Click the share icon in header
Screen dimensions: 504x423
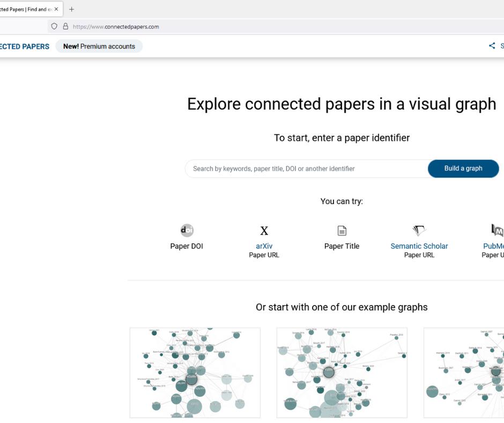492,46
